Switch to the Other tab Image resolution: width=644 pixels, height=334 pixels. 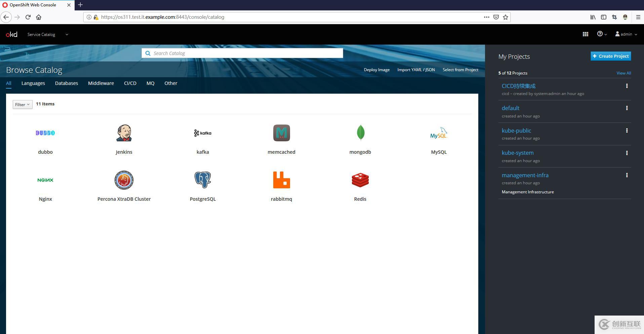click(x=171, y=83)
